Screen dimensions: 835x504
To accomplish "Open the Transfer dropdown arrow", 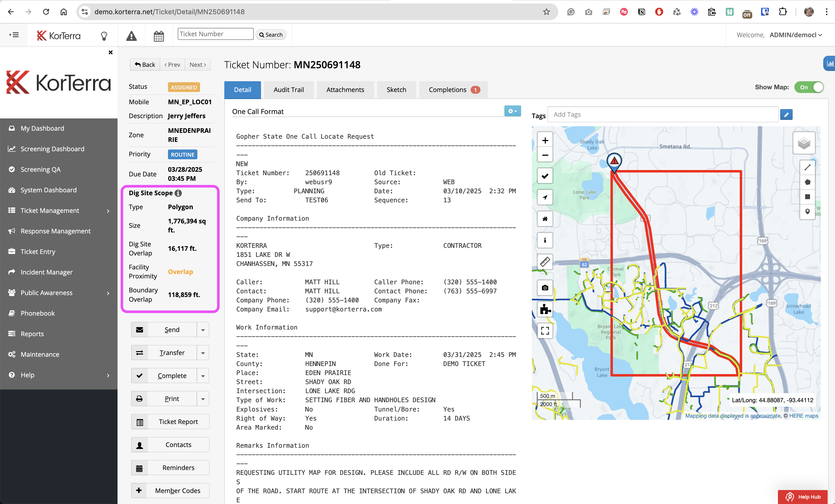I will coord(203,353).
